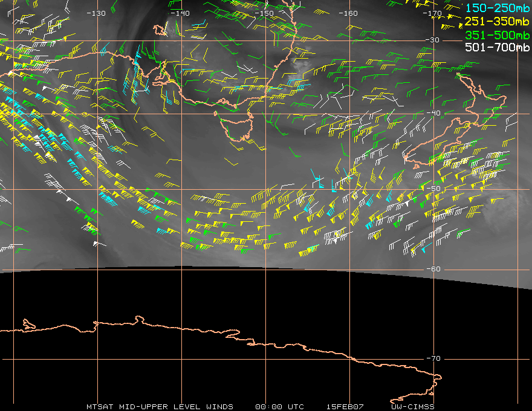Select the -50 latitude label
The width and height of the screenshot is (532, 411).
tap(433, 189)
